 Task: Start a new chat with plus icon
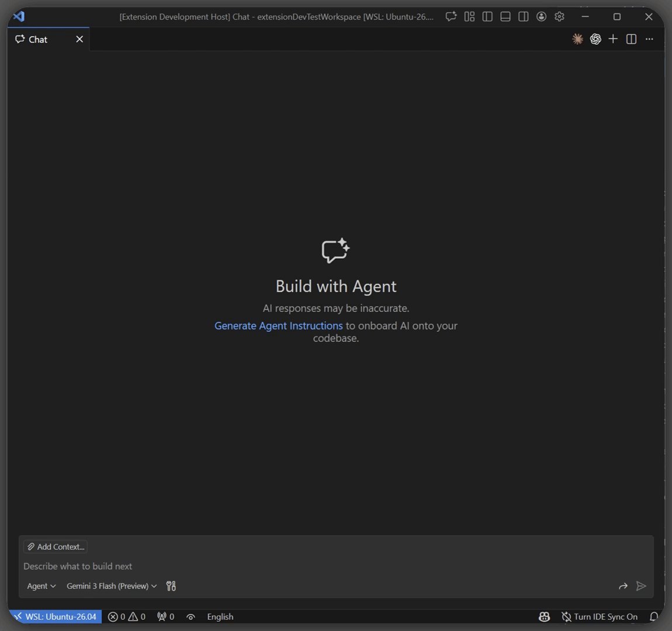pos(614,39)
